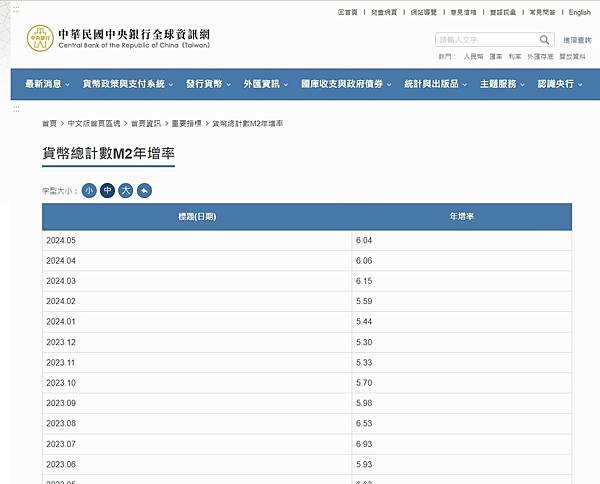The image size is (600, 484).
Task: Click the date cell 2024.02
Action: (x=197, y=301)
